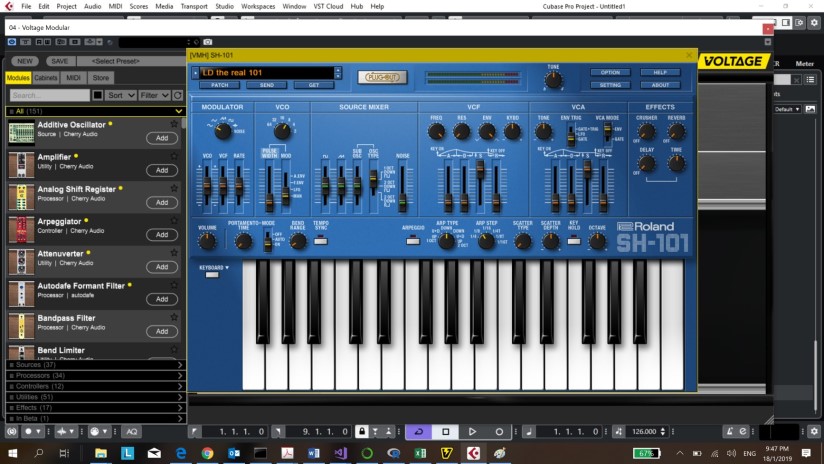The height and width of the screenshot is (464, 824).
Task: Open the Sort dropdown
Action: tap(121, 95)
